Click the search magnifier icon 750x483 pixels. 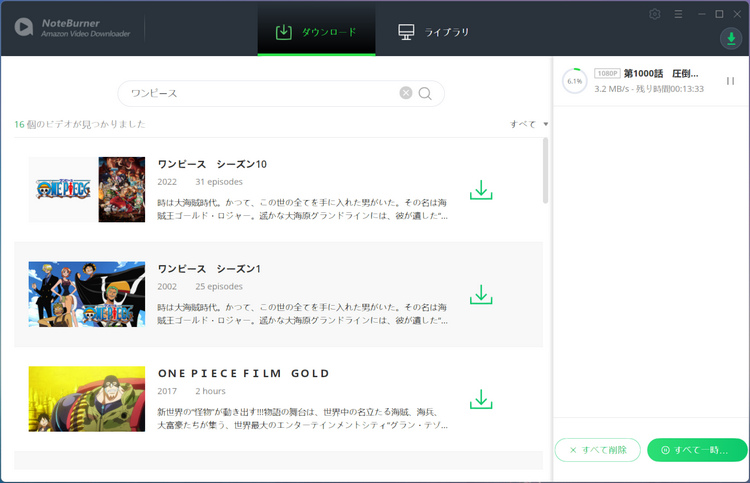(425, 93)
